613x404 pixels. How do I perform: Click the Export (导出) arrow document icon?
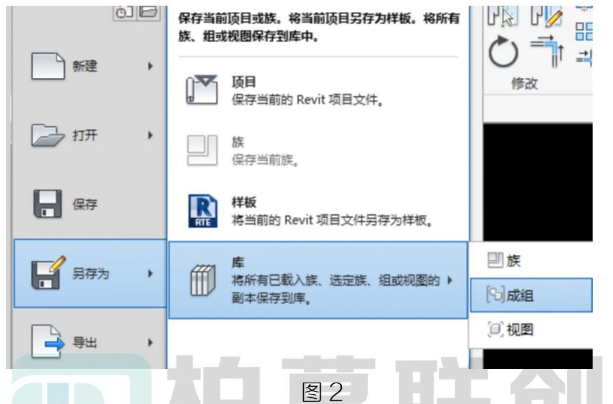coord(48,341)
